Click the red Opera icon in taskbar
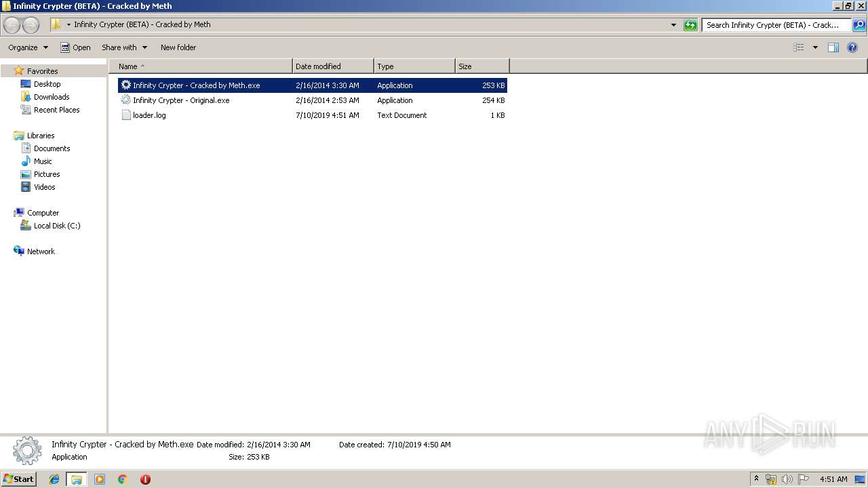The width and height of the screenshot is (868, 488). point(145,479)
